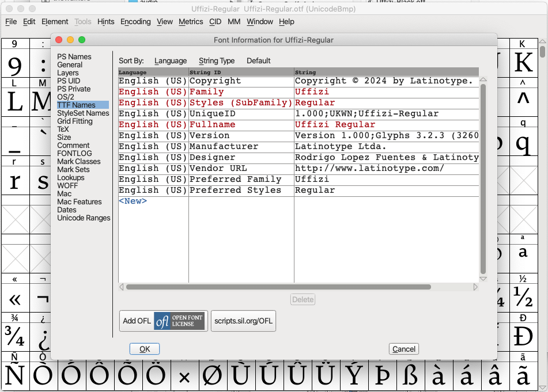Sort names by String Type
The height and width of the screenshot is (392, 548).
217,61
